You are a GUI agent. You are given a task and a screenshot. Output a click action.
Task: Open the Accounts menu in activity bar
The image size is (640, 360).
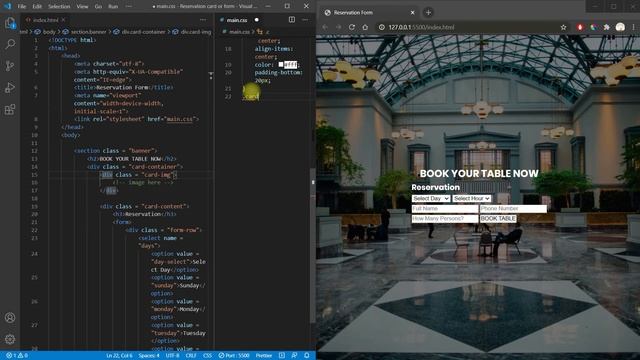[10, 318]
